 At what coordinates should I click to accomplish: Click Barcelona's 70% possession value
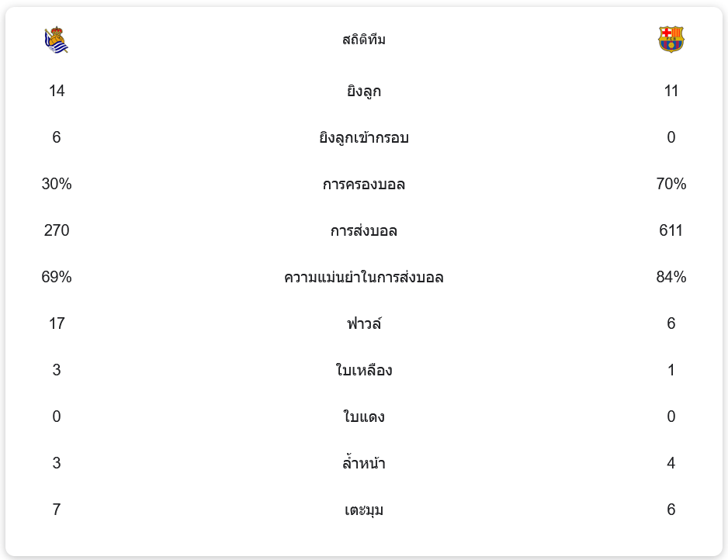click(x=671, y=184)
